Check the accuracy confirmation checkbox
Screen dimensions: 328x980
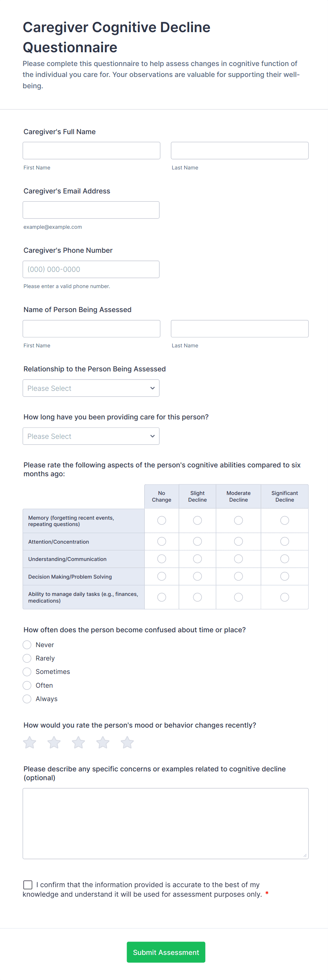(x=28, y=885)
